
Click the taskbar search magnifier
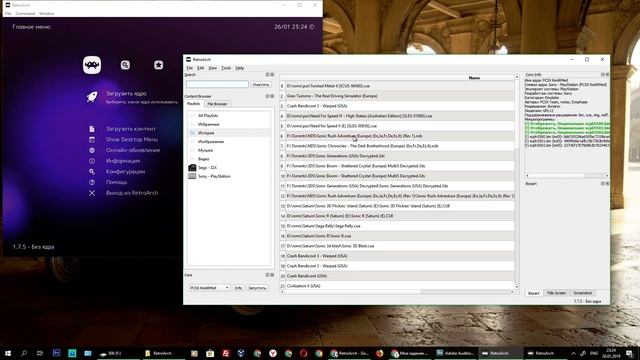pyautogui.click(x=24, y=353)
